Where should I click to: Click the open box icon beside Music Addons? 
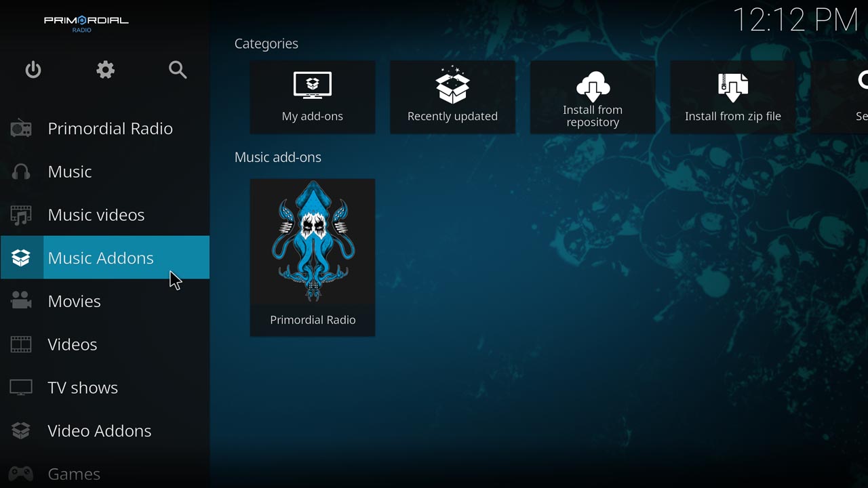21,258
